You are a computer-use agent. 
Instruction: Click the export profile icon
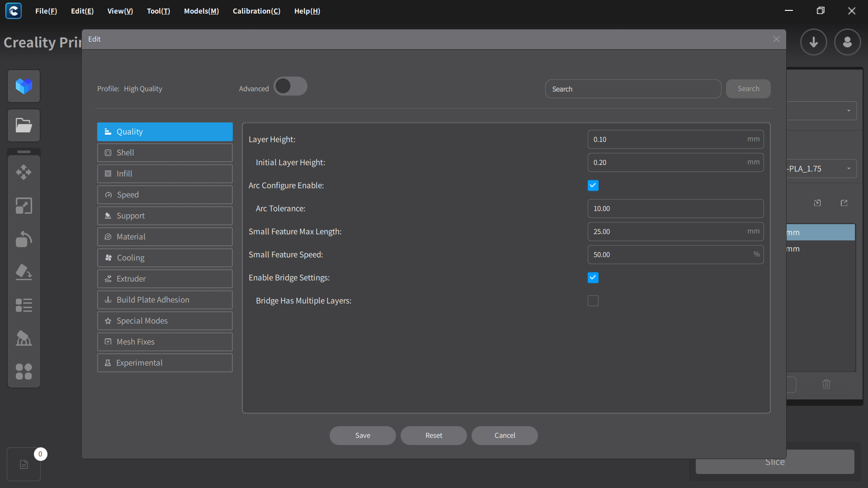pos(844,203)
